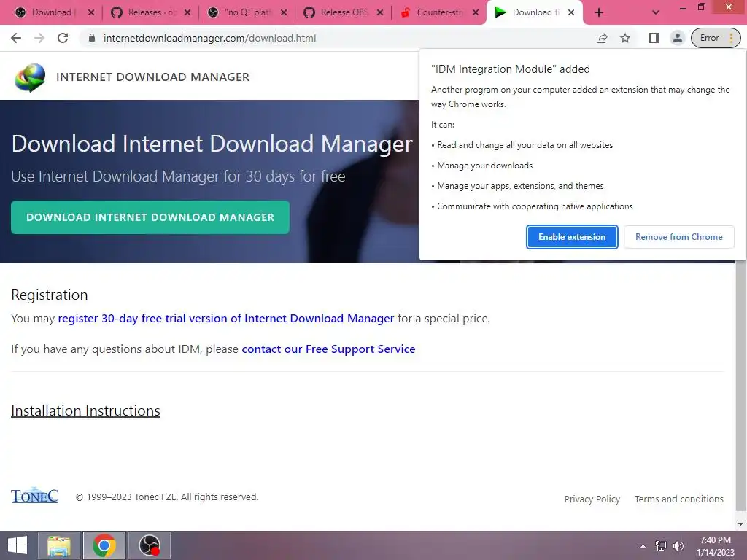Viewport: 747px width, 560px height.
Task: Open File Explorer from the taskbar
Action: (59, 545)
